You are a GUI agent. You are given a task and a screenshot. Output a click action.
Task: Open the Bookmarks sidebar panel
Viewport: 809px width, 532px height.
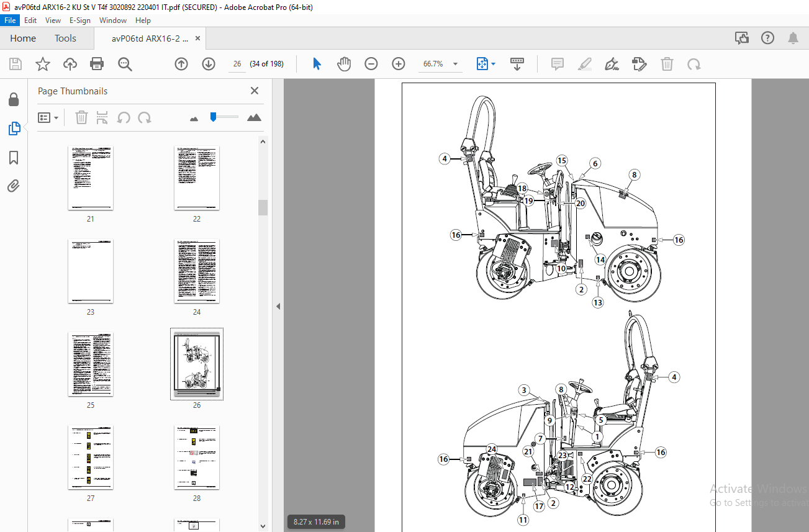tap(14, 157)
